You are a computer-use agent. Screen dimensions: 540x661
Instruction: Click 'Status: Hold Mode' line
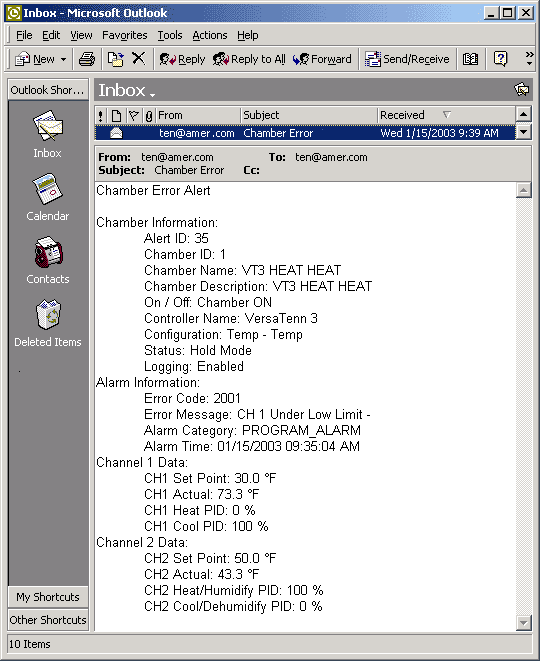coord(198,350)
